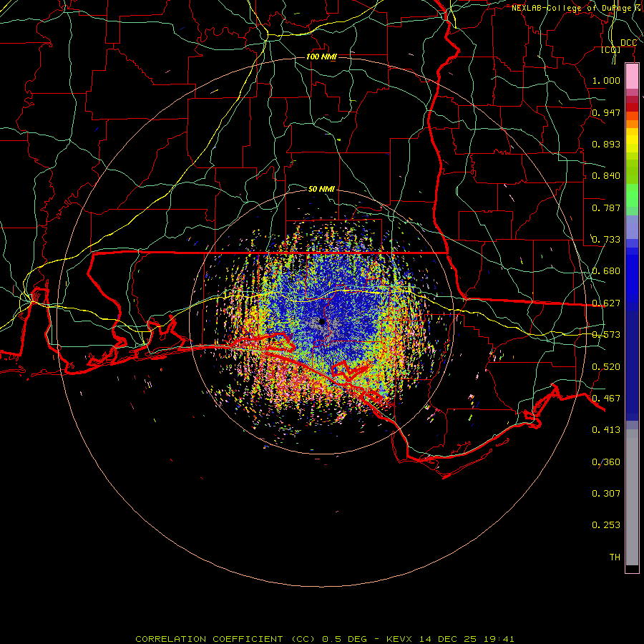Image resolution: width=644 pixels, height=644 pixels.
Task: Click the 0.680 scale value
Action: [606, 271]
